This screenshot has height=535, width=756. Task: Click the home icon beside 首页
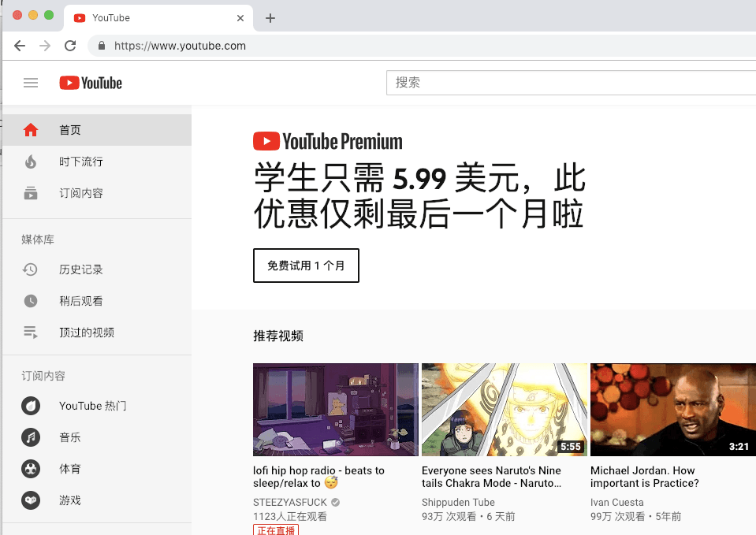tap(31, 130)
